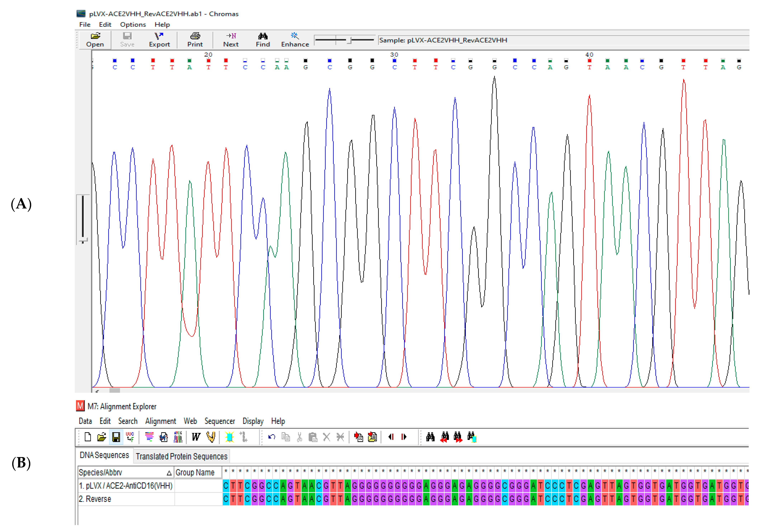
Task: Click the Next N button in Chromas
Action: coord(231,40)
